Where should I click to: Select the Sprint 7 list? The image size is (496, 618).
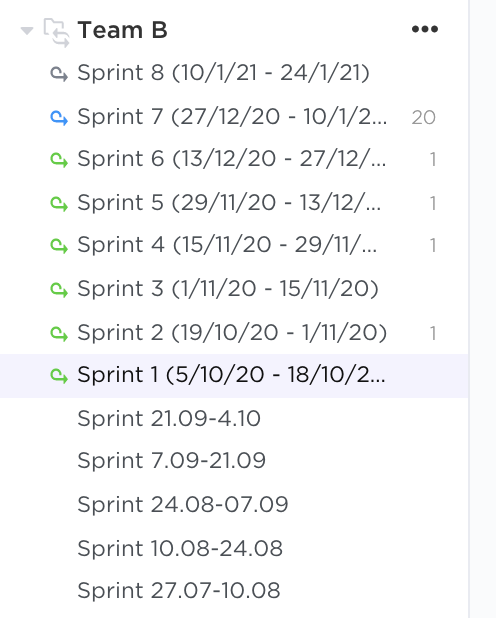[232, 117]
